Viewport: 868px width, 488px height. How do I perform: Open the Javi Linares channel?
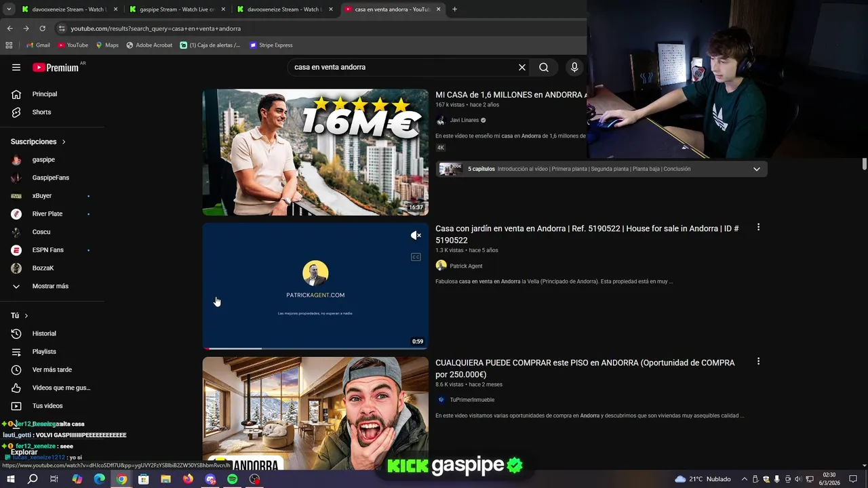click(x=464, y=120)
